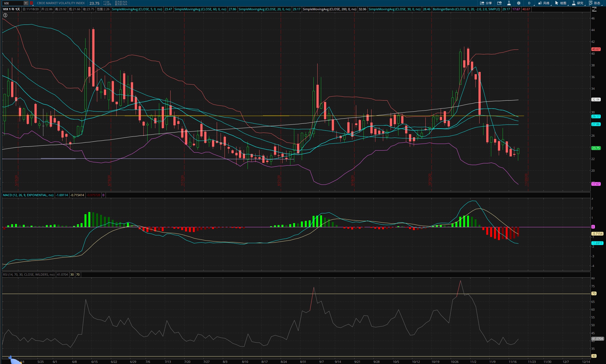Click the exclamation alert circle icon
This screenshot has width=606, height=364.
coord(5,15)
